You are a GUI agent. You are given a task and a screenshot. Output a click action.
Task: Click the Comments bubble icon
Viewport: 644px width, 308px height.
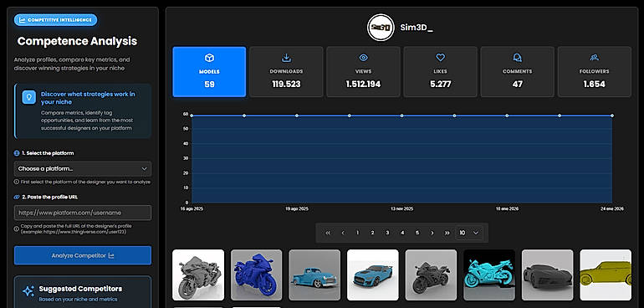click(x=517, y=58)
